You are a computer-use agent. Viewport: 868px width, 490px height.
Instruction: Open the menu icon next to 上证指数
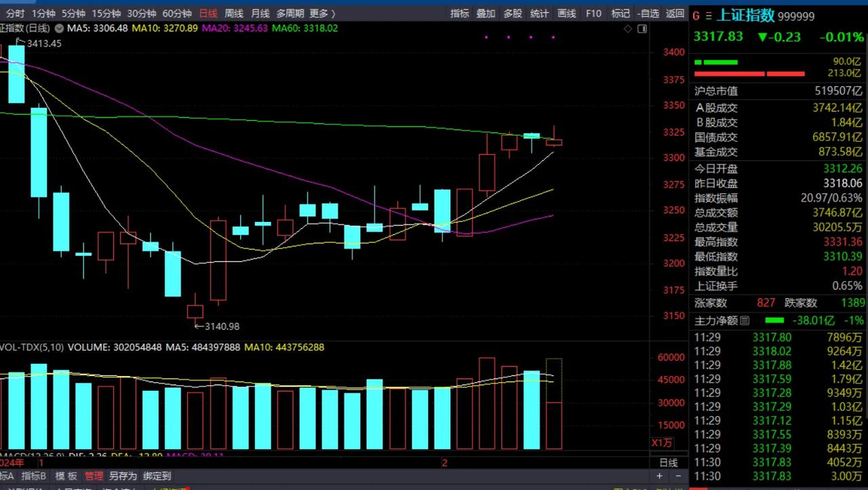709,16
